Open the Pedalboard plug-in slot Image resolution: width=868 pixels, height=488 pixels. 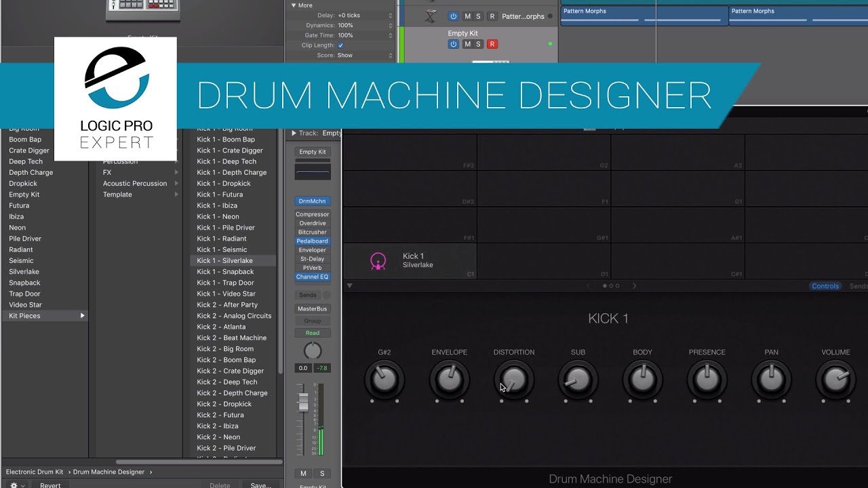pyautogui.click(x=313, y=241)
